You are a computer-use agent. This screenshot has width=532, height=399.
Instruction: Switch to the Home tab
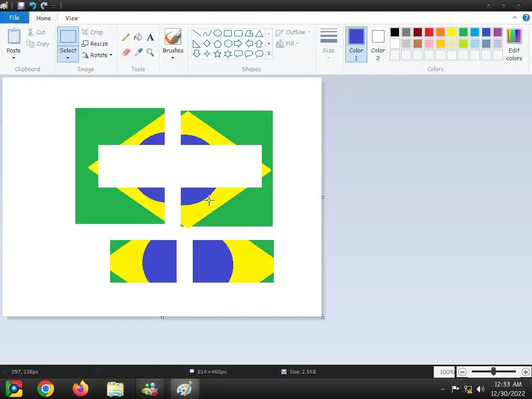[x=44, y=18]
